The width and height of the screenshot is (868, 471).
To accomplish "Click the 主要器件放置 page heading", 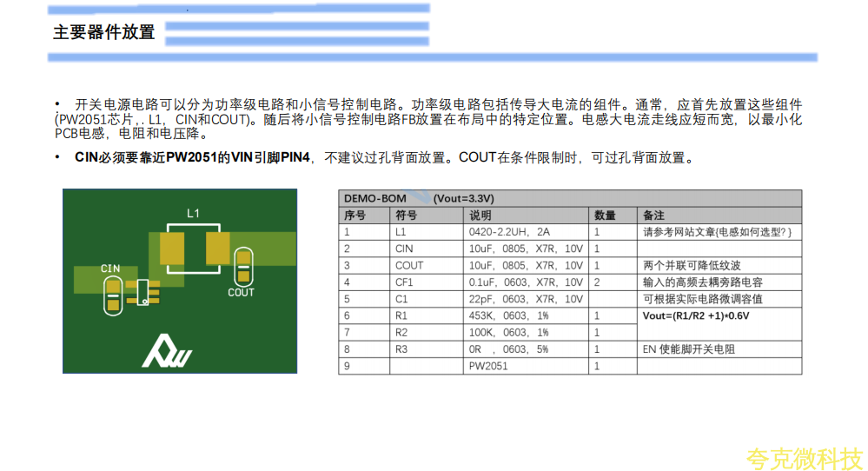I will tap(104, 32).
